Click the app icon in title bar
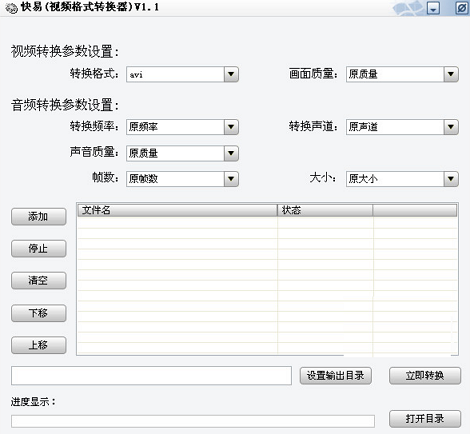Viewport: 470px width, 434px height. coord(12,8)
